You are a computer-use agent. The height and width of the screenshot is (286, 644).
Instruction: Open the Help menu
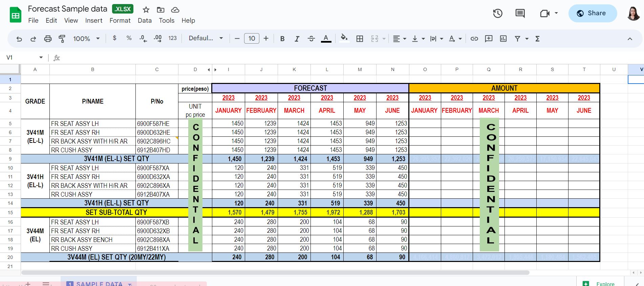pos(188,20)
